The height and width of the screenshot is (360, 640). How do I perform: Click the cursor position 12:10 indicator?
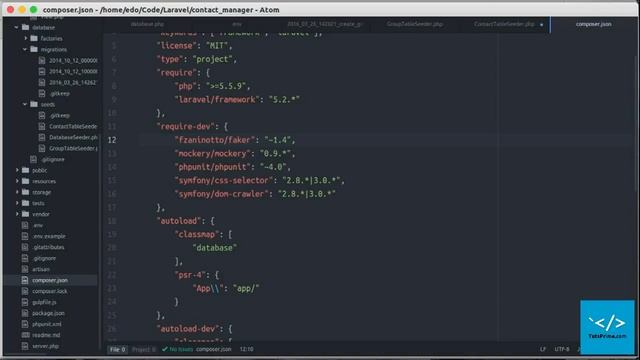[247, 349]
